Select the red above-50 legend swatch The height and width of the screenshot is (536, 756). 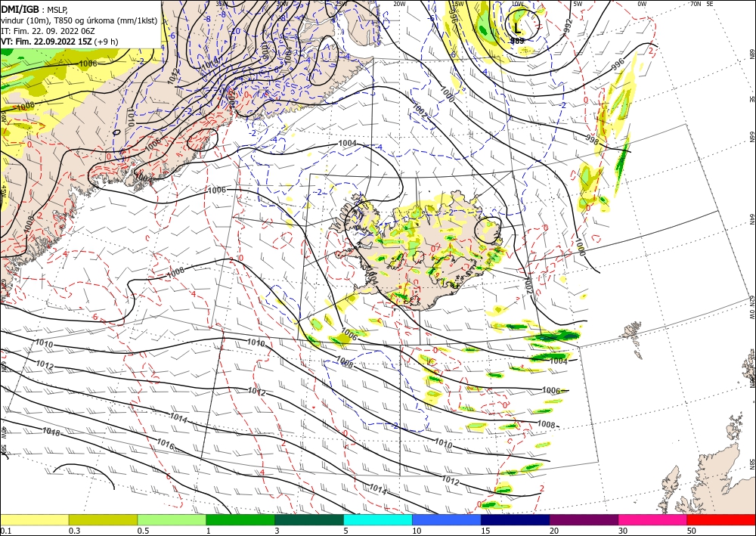tap(721, 519)
